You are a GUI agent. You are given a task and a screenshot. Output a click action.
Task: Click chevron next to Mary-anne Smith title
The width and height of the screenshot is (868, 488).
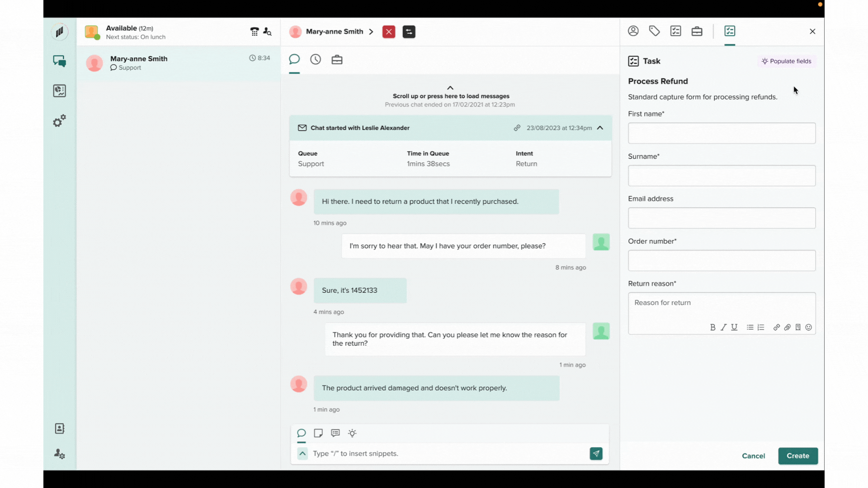pos(371,32)
